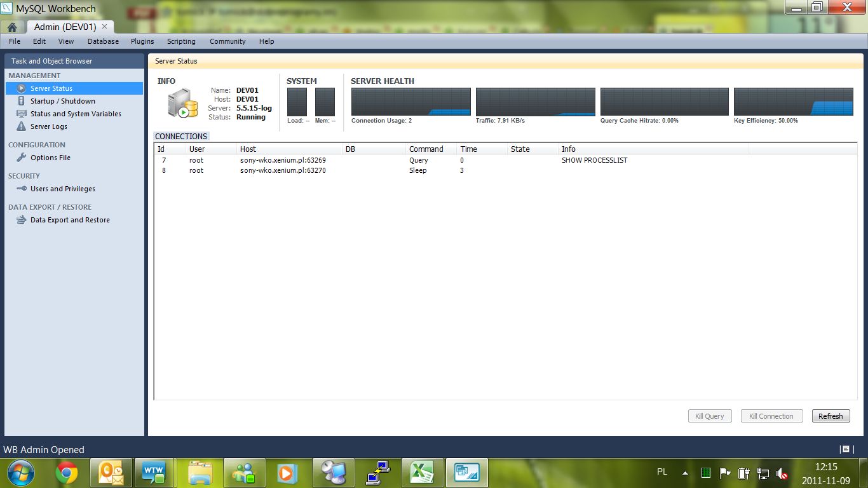Screen dimensions: 868x488
Task: Open the View menu
Action: [66, 41]
